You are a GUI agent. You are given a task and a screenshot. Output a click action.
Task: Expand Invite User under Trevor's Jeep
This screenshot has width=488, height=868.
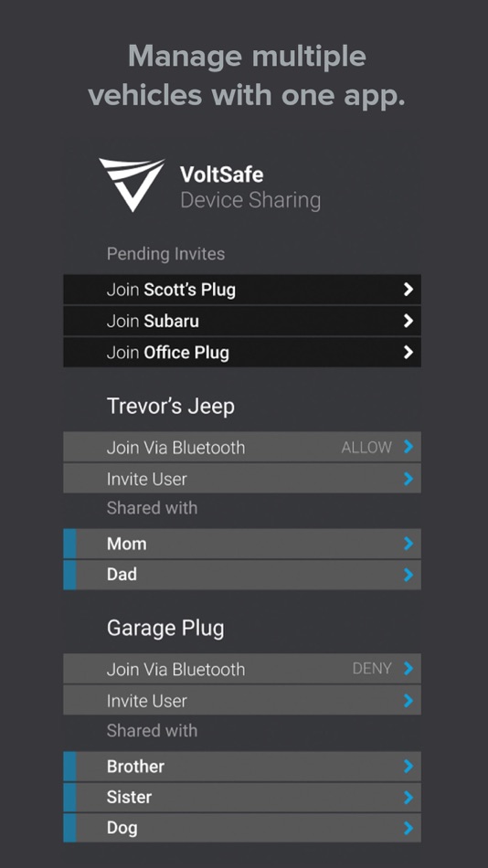click(x=242, y=478)
